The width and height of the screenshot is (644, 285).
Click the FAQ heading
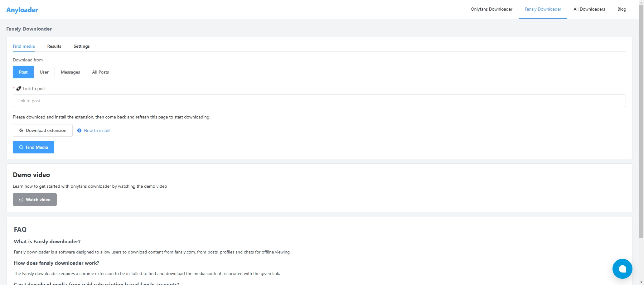pos(20,229)
